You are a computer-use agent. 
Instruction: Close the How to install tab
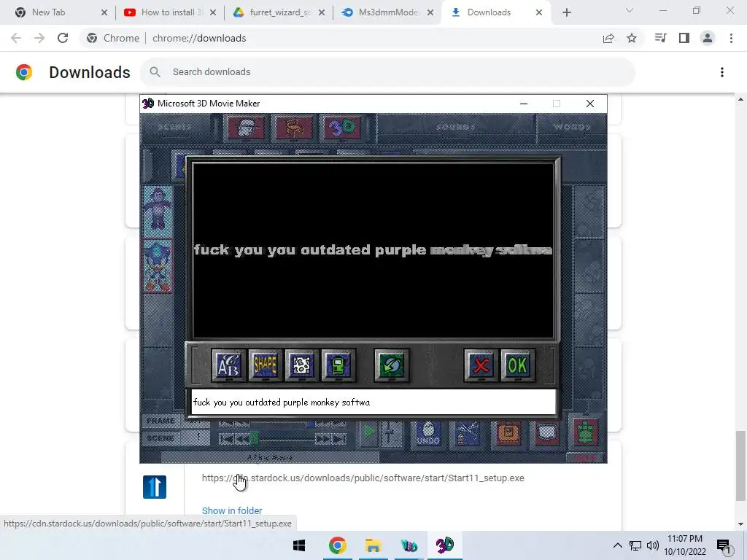(213, 12)
